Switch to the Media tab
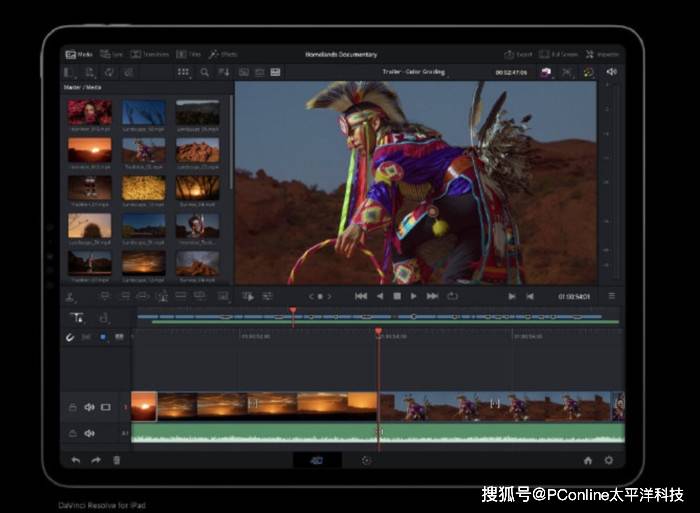Viewport: 700px width, 513px height. [79, 54]
